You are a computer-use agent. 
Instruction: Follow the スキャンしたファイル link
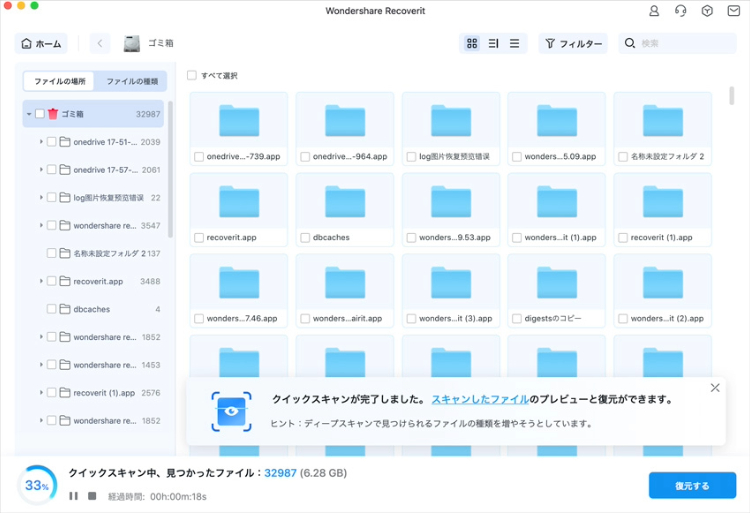(480, 399)
